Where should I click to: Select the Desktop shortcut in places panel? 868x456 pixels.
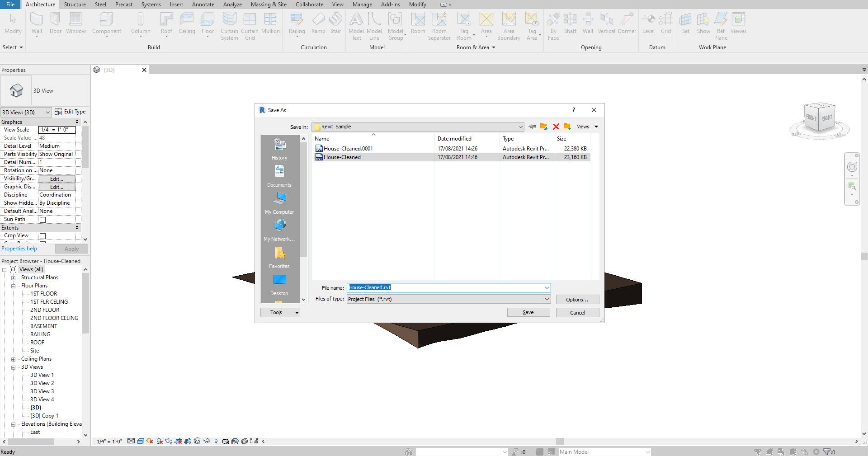click(x=279, y=284)
